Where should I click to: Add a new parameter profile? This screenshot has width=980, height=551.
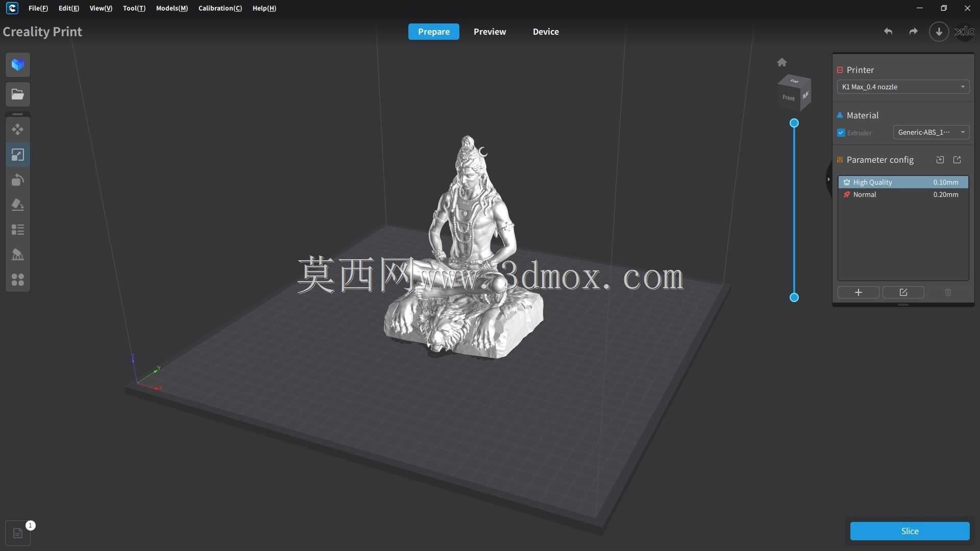(x=859, y=292)
